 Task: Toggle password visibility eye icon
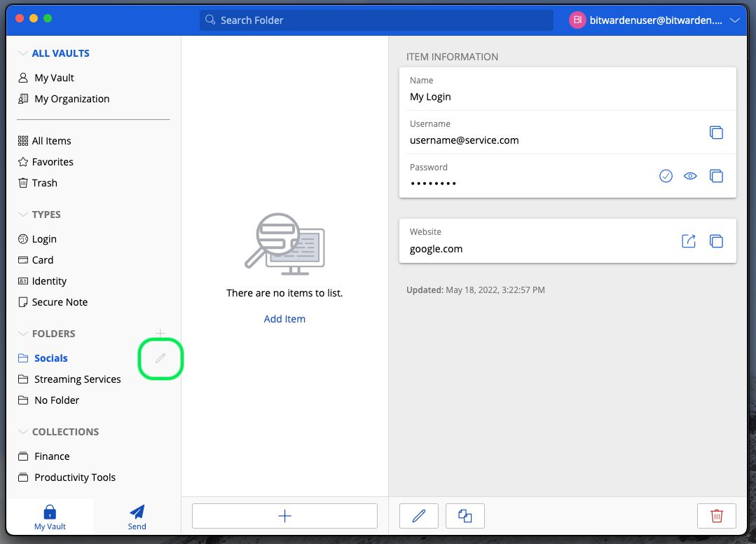tap(690, 175)
